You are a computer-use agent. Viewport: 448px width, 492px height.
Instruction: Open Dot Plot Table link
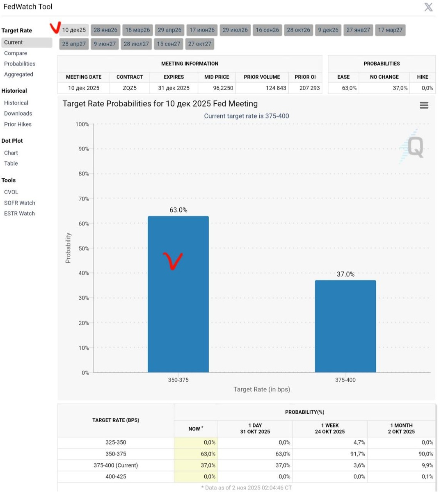point(11,164)
